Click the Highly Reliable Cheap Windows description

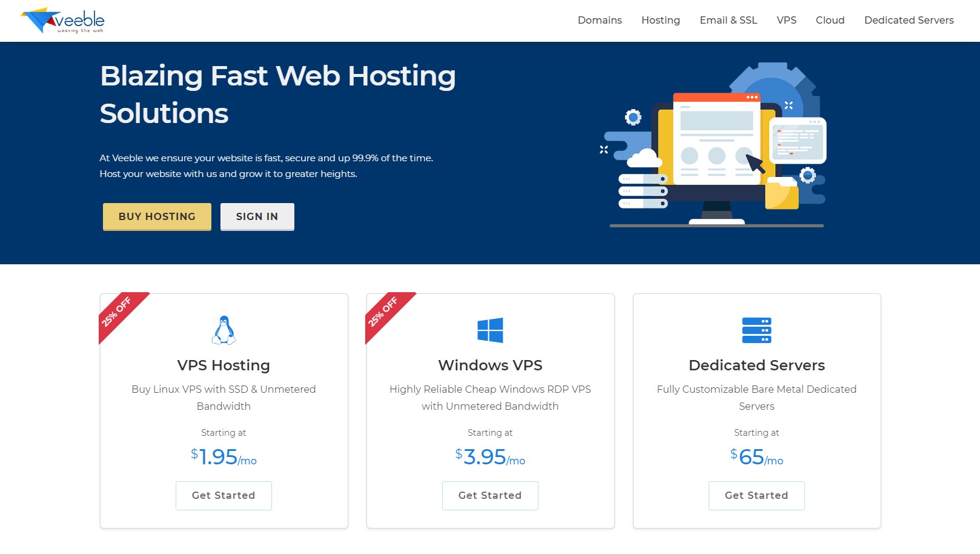(490, 398)
